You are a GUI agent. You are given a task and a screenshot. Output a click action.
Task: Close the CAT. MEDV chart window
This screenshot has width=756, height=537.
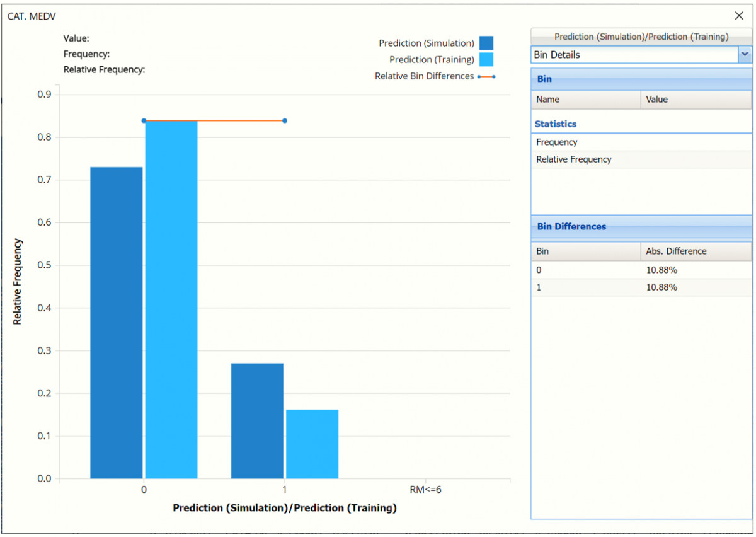tap(739, 16)
